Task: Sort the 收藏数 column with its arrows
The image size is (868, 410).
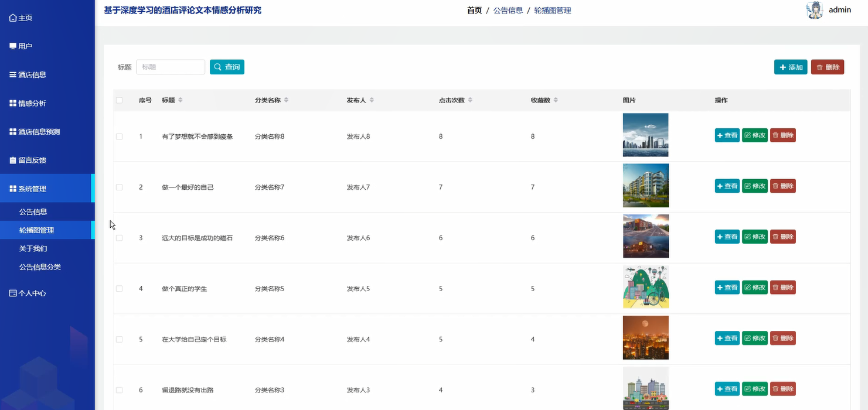Action: tap(556, 100)
